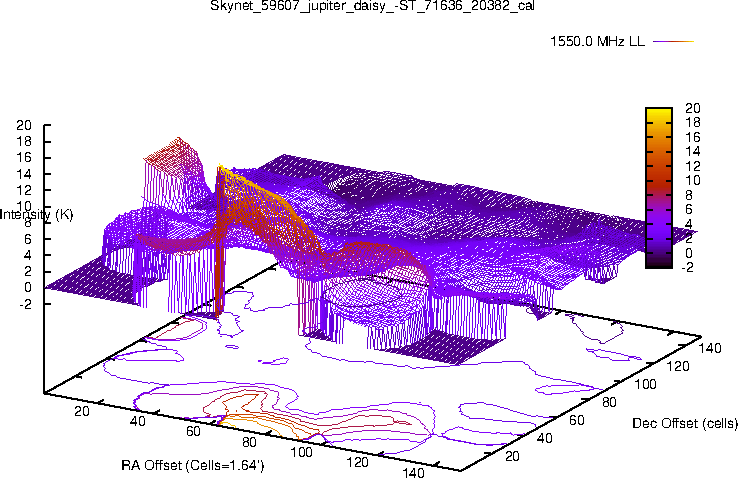Click the 10 label beside the color bar
Viewport: 738px width, 478px height.
(x=693, y=181)
